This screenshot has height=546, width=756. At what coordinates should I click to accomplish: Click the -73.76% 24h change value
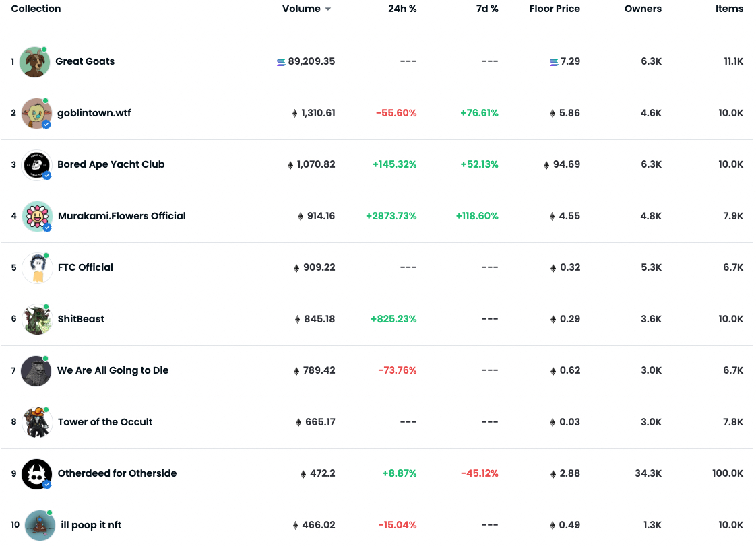pyautogui.click(x=398, y=370)
